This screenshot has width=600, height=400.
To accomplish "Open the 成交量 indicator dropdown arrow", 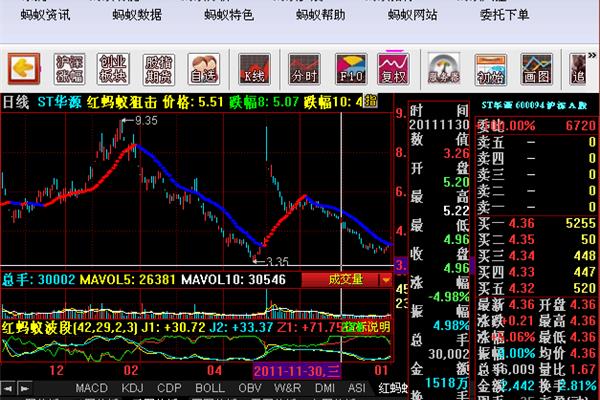I will (x=386, y=280).
